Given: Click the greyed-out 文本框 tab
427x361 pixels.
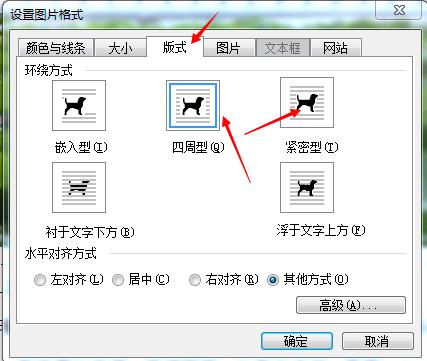Looking at the screenshot, I should click(x=283, y=48).
